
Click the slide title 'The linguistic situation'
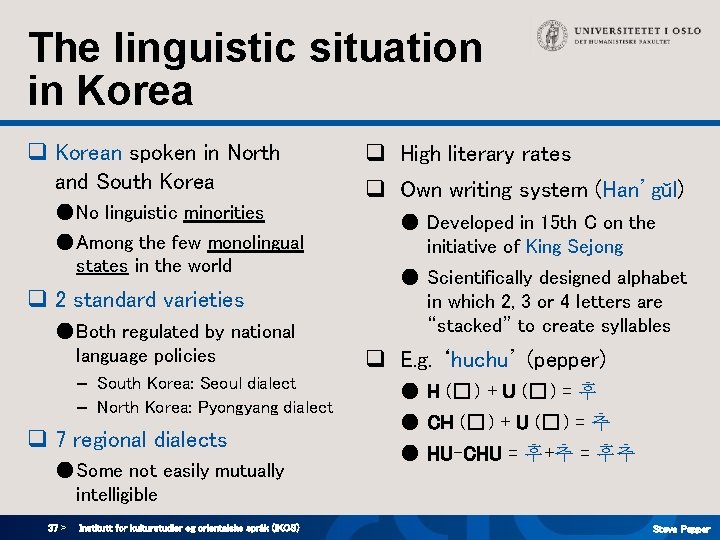click(x=255, y=48)
